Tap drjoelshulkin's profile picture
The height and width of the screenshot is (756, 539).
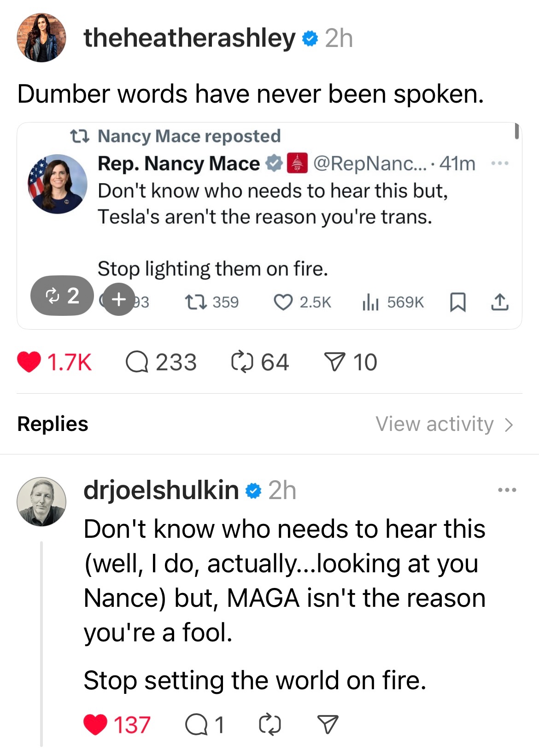click(x=41, y=502)
